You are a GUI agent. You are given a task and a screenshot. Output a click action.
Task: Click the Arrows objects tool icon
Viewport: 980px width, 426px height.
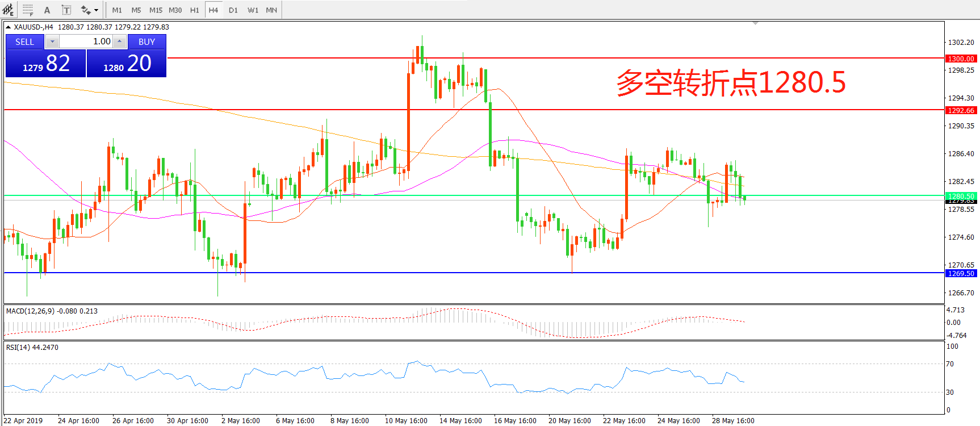[x=86, y=10]
